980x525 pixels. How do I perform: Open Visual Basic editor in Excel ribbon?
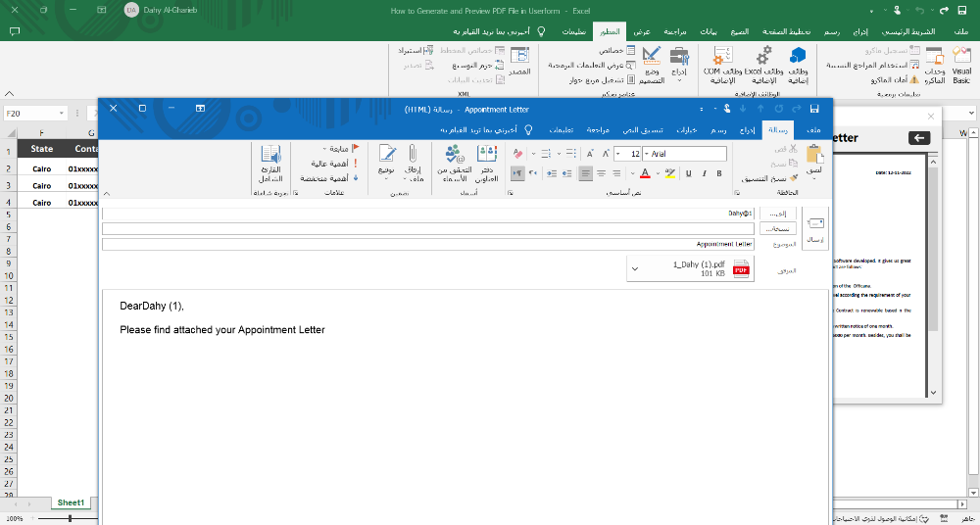(x=961, y=56)
